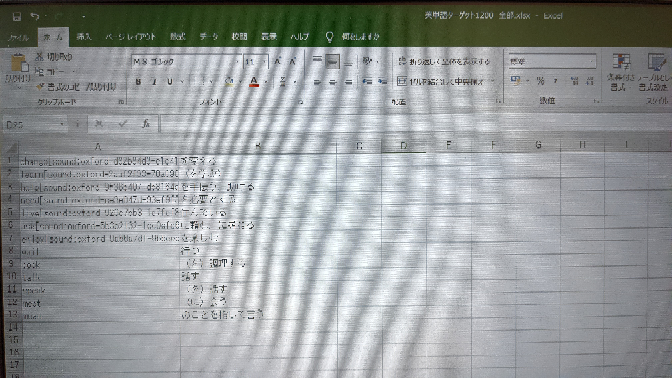Click the Increase Decimal icon
Viewport: 672px width, 378px height.
[x=575, y=81]
